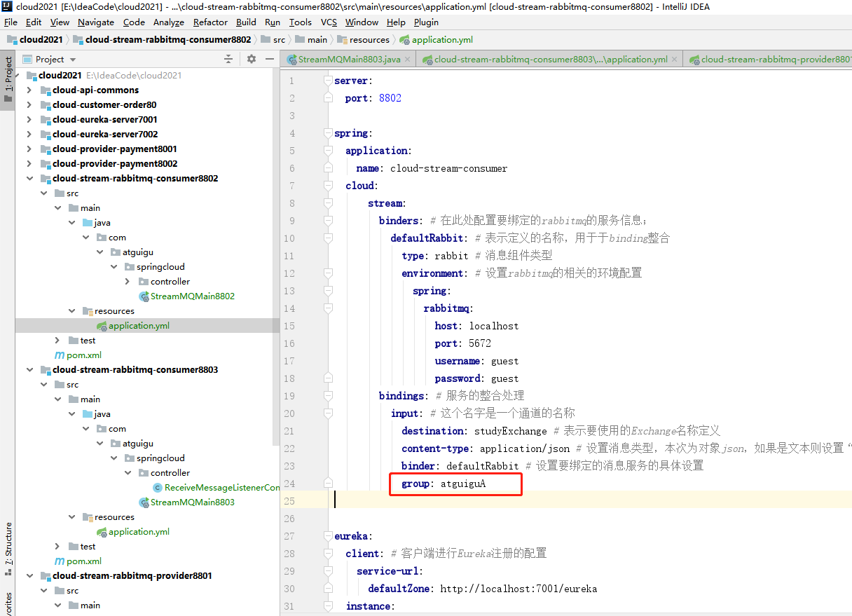Collapse all nodes in the Project panel
The image size is (852, 616).
point(228,60)
